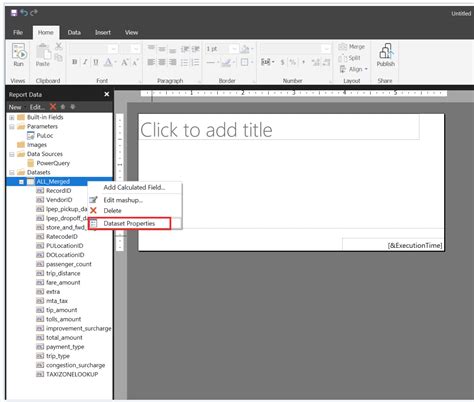Click the red delete X in Report Data

click(x=53, y=107)
